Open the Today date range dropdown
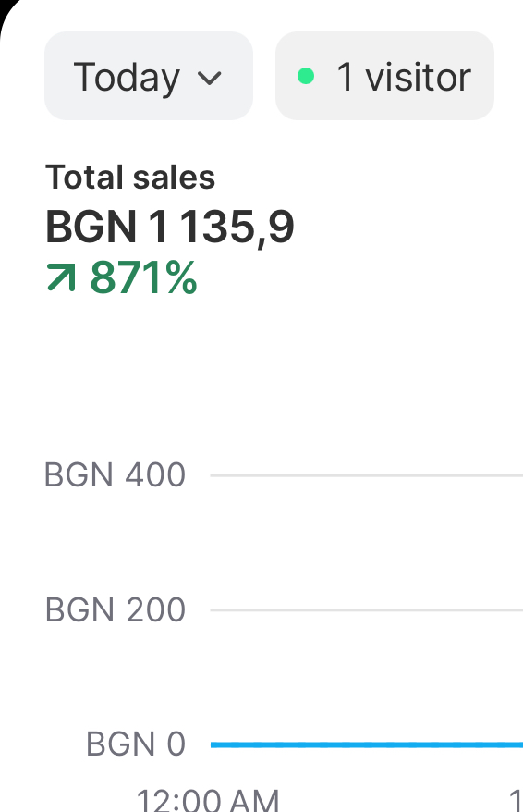This screenshot has height=812, width=523. (149, 76)
